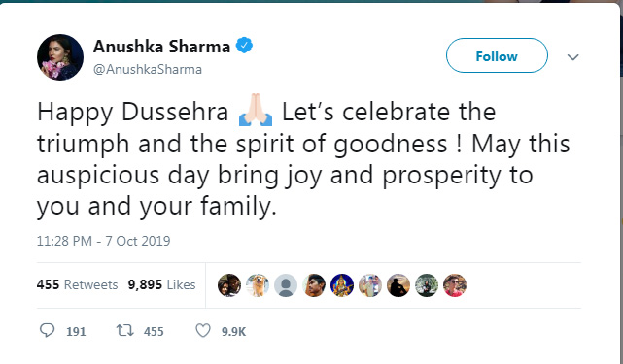Open the 11:28 PM - 7 Oct 2019 timestamp
Screen dimensions: 623x364
103,241
